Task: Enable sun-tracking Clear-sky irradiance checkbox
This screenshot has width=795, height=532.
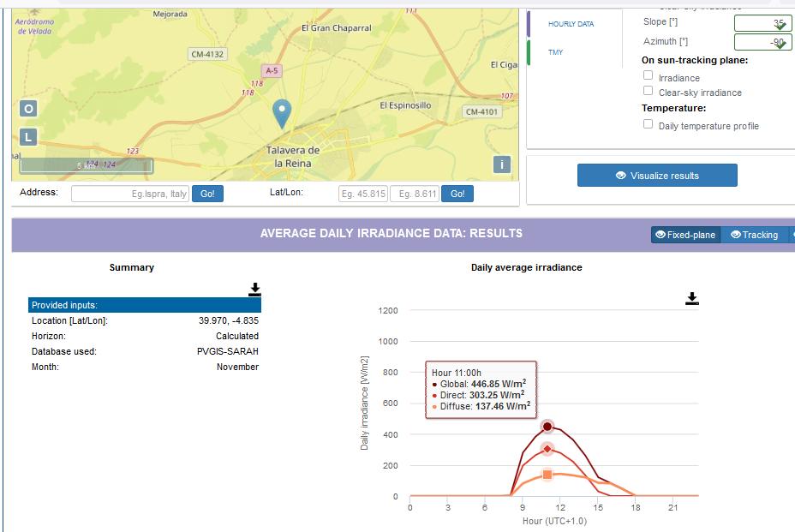Action: coord(648,90)
